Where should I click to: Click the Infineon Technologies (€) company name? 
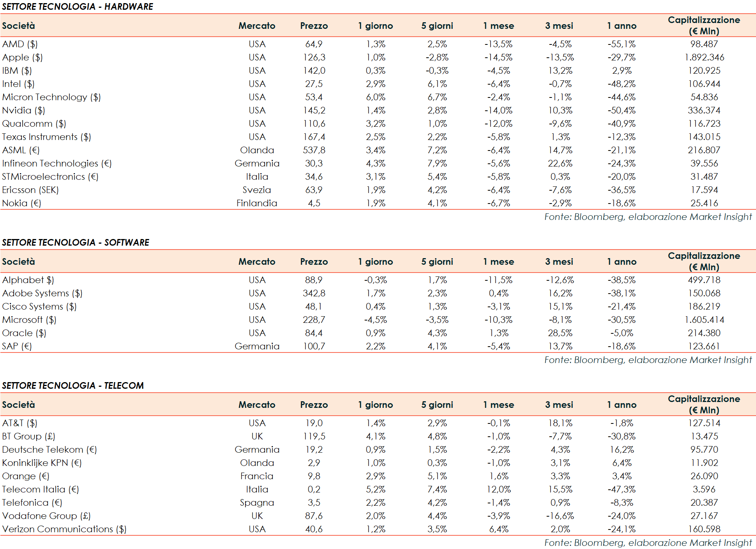57,163
